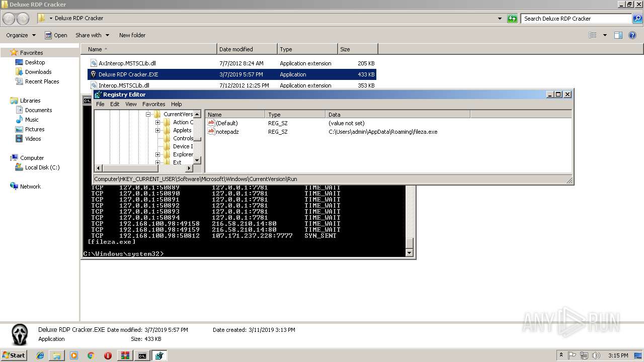Viewport: 644px width, 362px height.
Task: Open Explorer help question mark icon
Action: 633,35
